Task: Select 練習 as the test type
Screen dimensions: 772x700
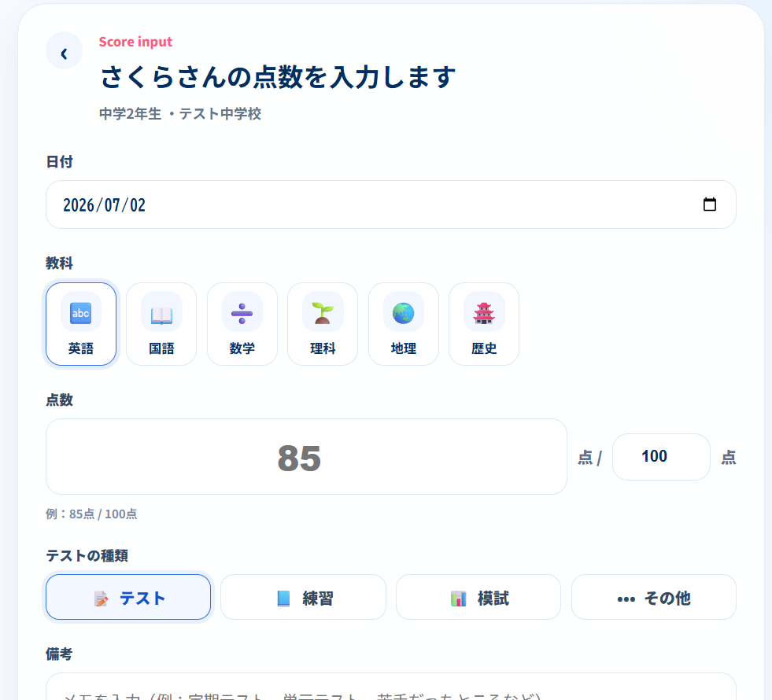Action: point(303,597)
